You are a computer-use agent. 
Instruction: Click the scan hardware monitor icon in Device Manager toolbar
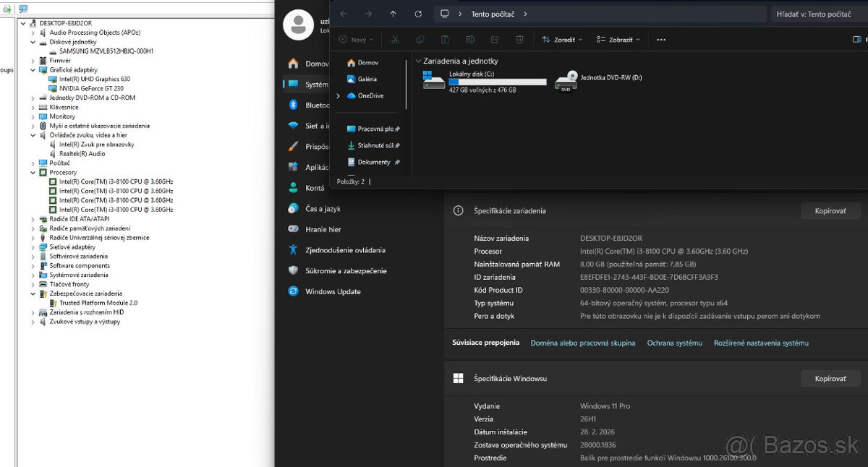[x=23, y=9]
